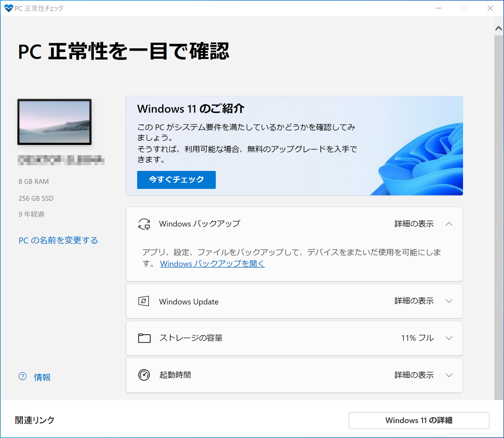Image resolution: width=504 pixels, height=438 pixels.
Task: Click the 起動時間 speedometer icon
Action: [144, 375]
